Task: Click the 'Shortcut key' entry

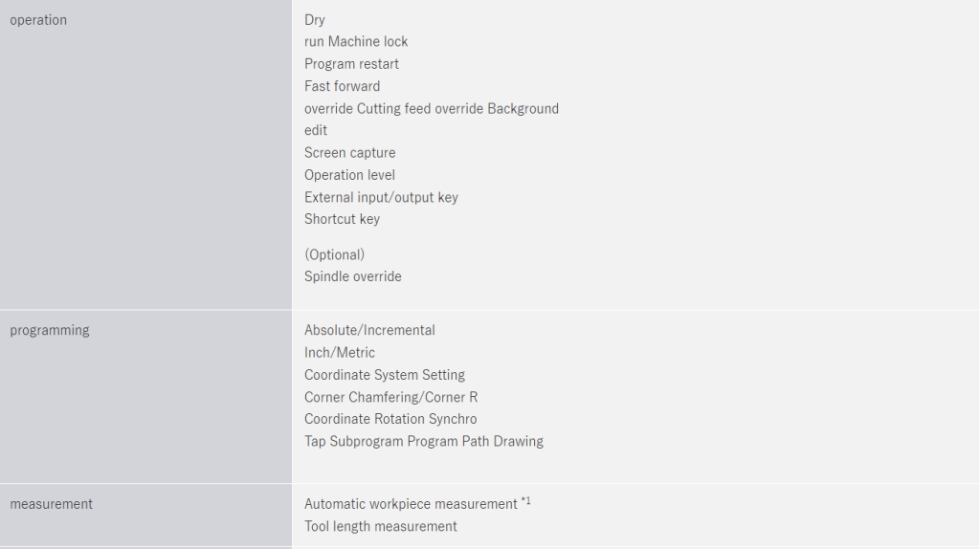Action: tap(342, 219)
